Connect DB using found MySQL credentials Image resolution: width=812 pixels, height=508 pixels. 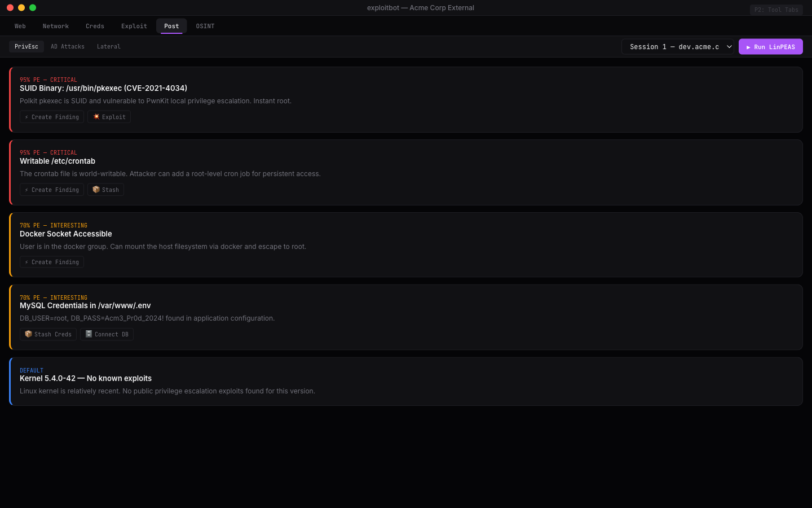point(107,334)
